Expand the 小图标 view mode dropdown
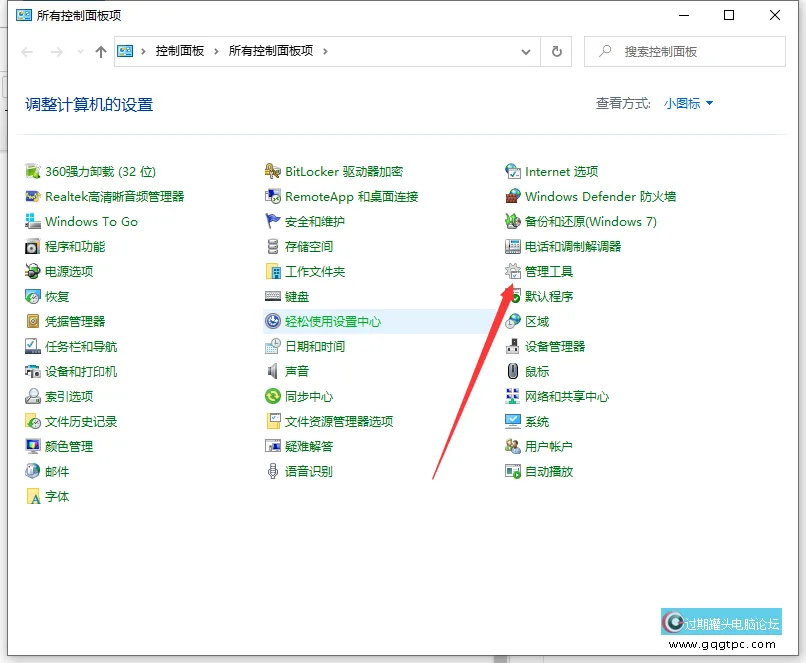This screenshot has width=806, height=663. pyautogui.click(x=689, y=104)
